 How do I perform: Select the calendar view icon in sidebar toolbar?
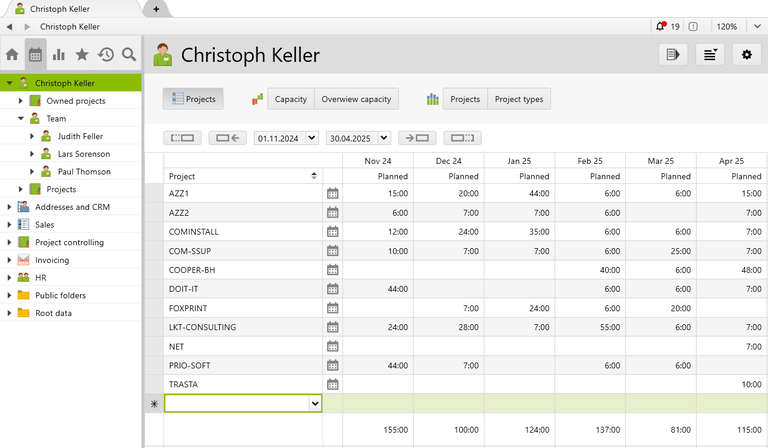point(35,54)
